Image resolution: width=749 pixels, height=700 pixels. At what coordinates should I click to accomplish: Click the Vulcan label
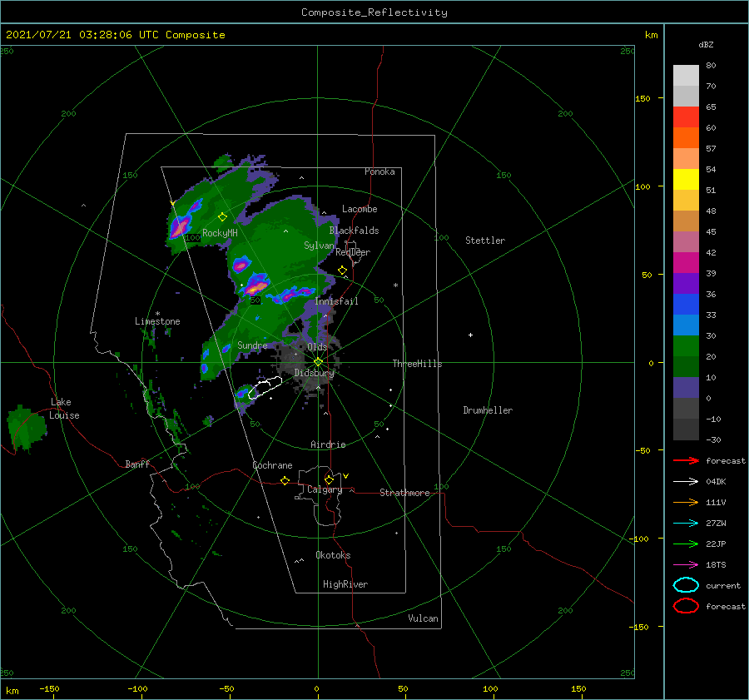click(424, 618)
